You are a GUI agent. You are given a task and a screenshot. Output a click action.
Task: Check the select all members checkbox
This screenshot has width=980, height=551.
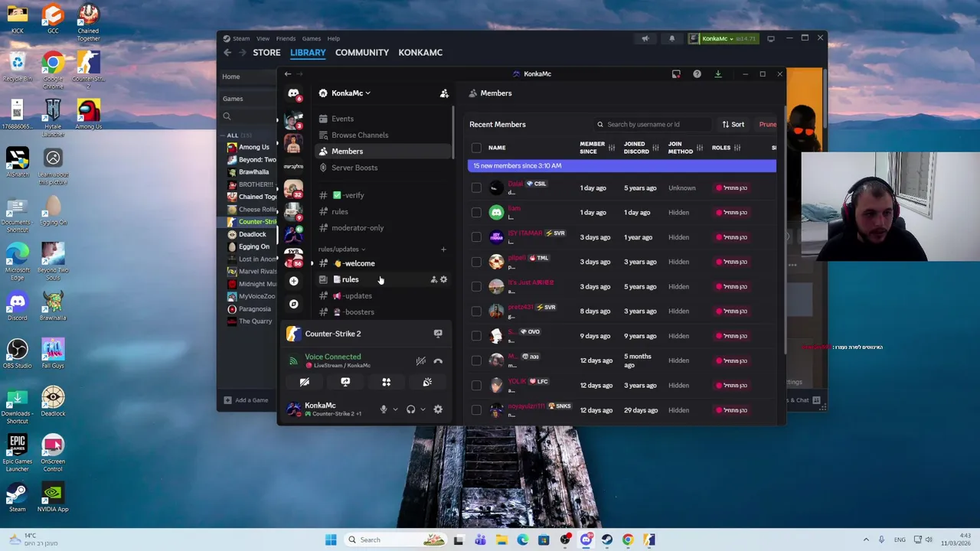pyautogui.click(x=476, y=148)
